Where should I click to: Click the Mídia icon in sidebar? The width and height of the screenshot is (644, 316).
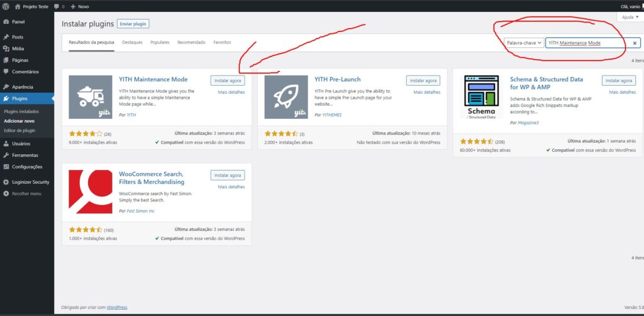(6, 48)
